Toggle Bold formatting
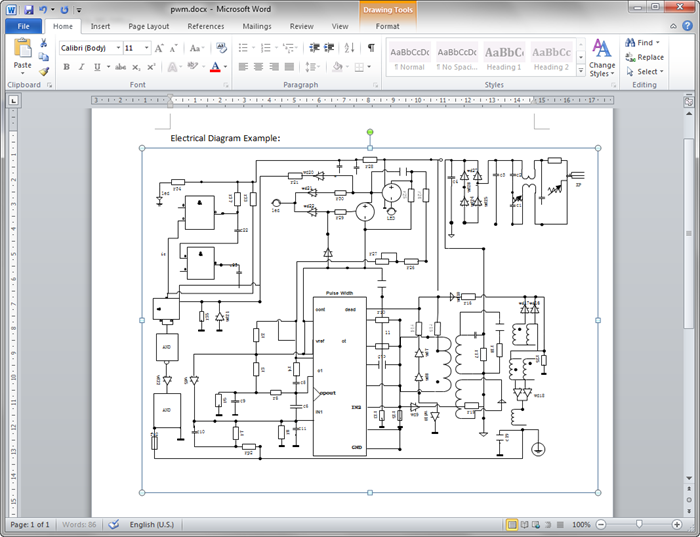This screenshot has height=537, width=700. (x=67, y=67)
